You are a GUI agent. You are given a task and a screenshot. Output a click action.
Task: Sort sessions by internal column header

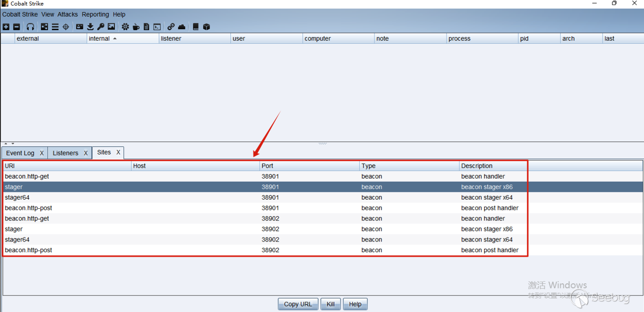point(123,38)
